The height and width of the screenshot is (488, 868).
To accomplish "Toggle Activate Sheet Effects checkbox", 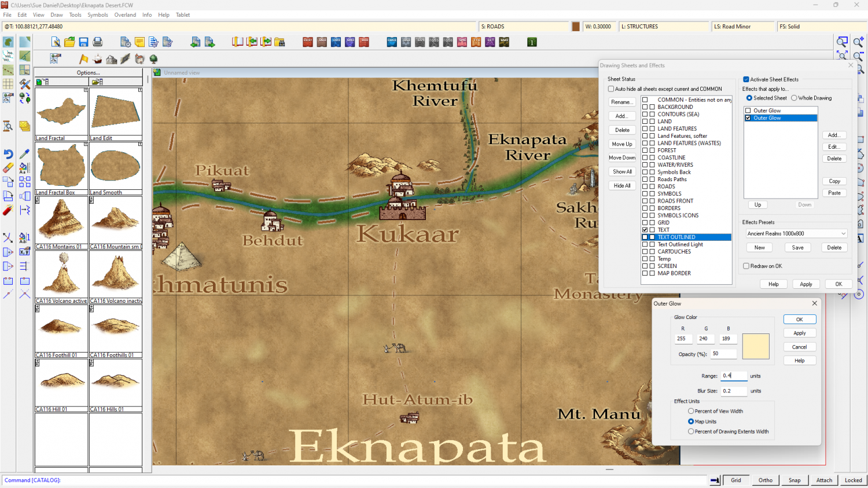I will (746, 79).
